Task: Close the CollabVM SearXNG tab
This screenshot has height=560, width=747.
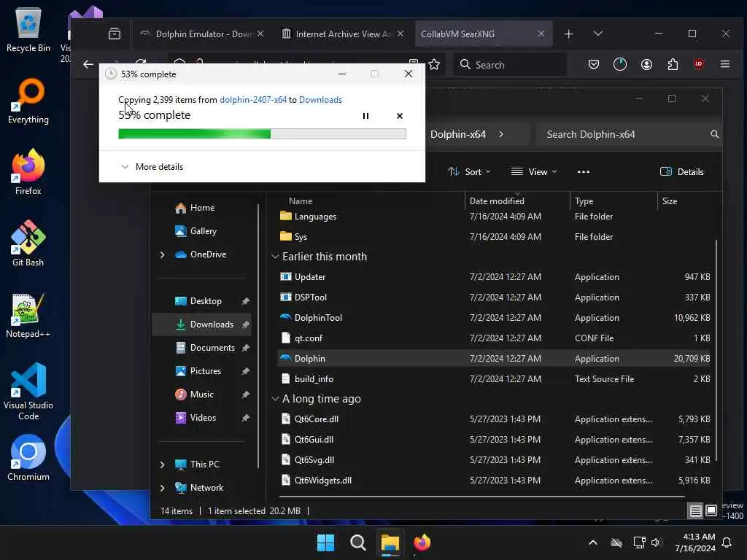Action: point(541,34)
